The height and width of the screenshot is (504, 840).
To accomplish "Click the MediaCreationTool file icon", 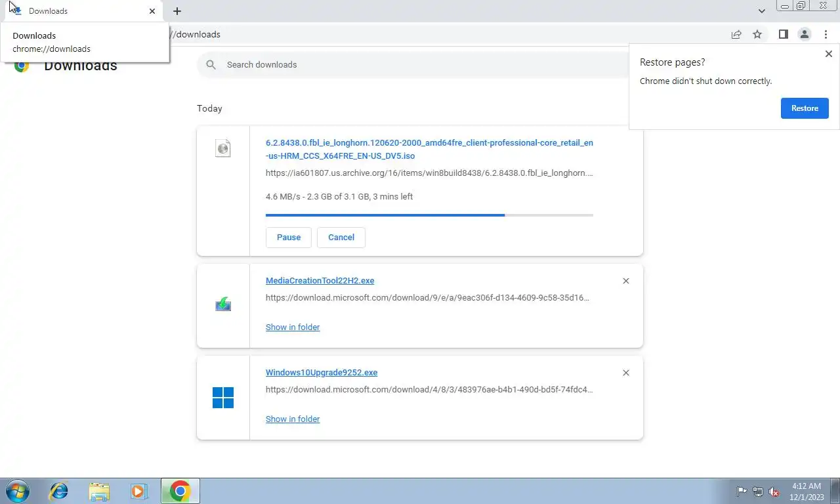I will click(x=223, y=304).
